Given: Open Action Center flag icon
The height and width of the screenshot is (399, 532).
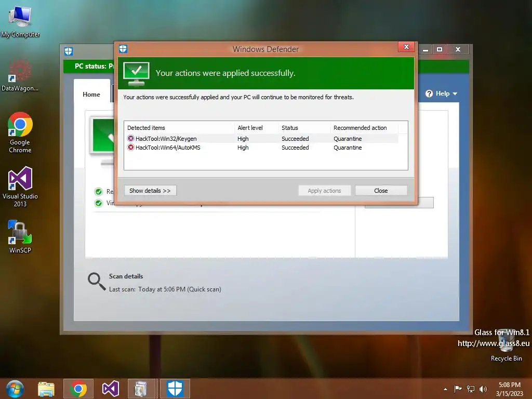Looking at the screenshot, I should tap(458, 389).
